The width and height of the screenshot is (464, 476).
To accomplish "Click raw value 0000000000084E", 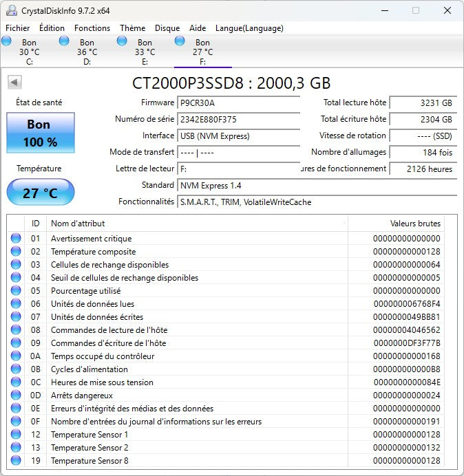I will coord(407,382).
